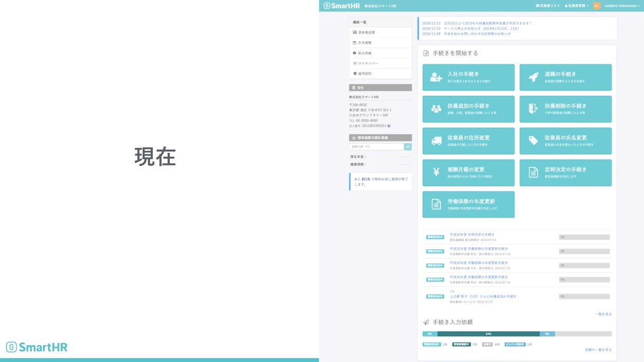Open the 9+ notifications badge
644x362 pixels.
click(597, 6)
